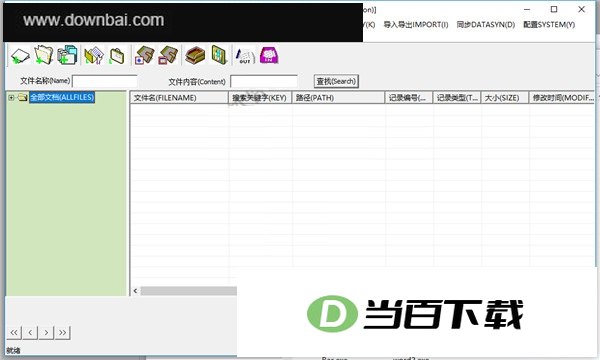Viewport: 600px width, 360px height.
Task: Click the yellow folder with blue document icon
Action: (x=94, y=55)
